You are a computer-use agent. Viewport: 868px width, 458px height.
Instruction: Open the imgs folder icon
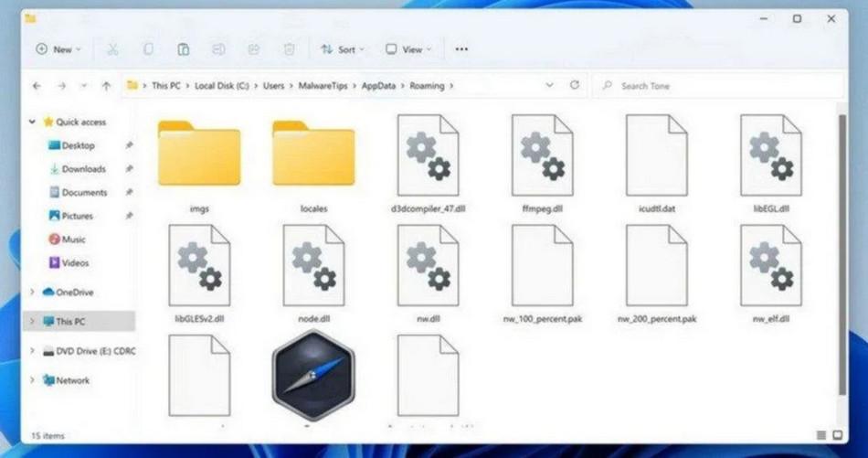point(199,154)
